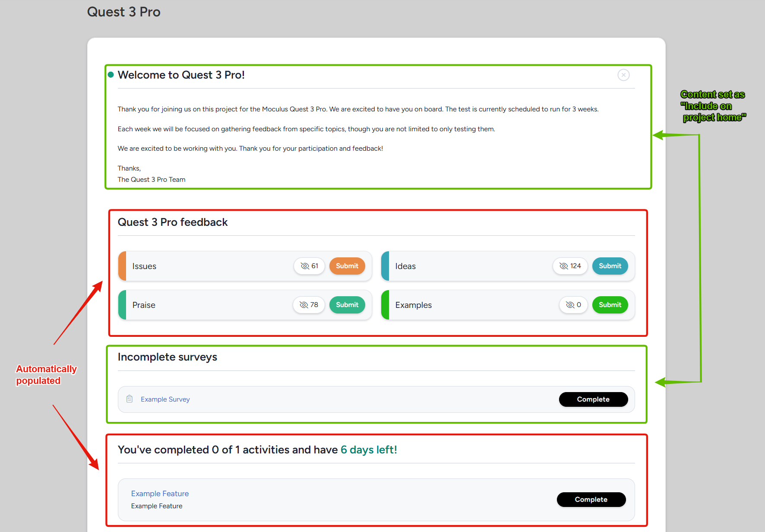
Task: Open the Example Feature link
Action: 160,494
